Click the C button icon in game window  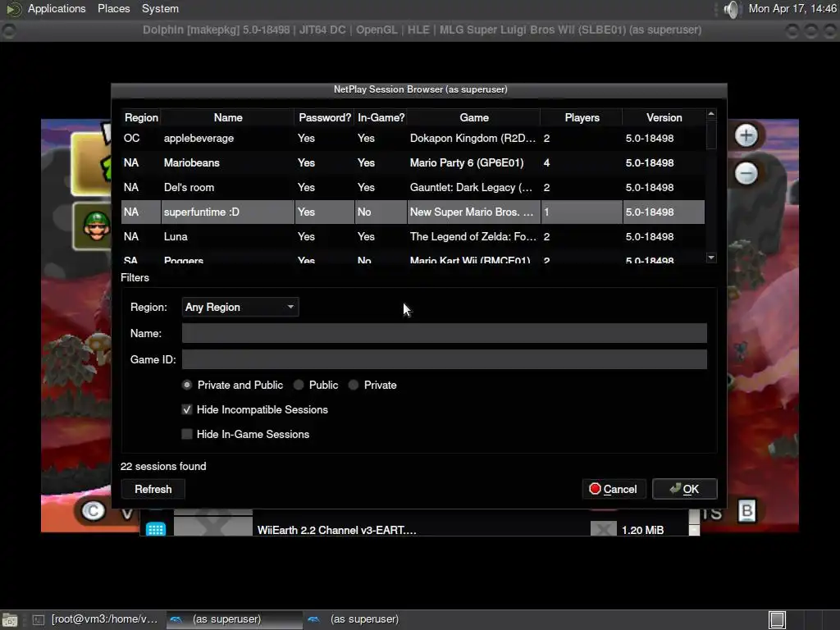93,510
